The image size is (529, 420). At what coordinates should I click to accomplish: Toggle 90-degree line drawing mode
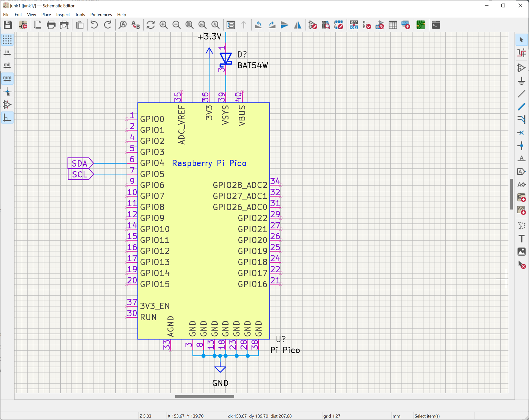tap(7, 118)
